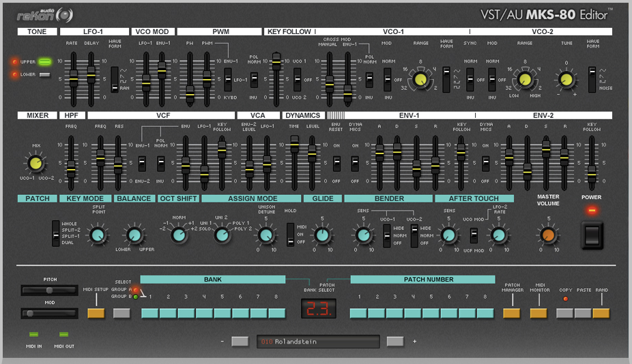The width and height of the screenshot is (632, 364).
Task: Click the After Touch Sens knob
Action: click(448, 235)
